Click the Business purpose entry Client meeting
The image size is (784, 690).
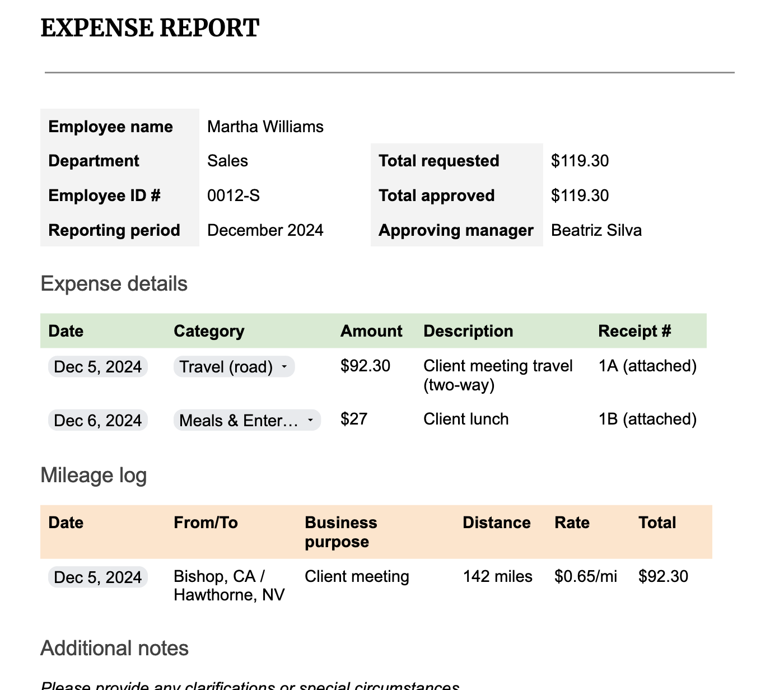357,577
